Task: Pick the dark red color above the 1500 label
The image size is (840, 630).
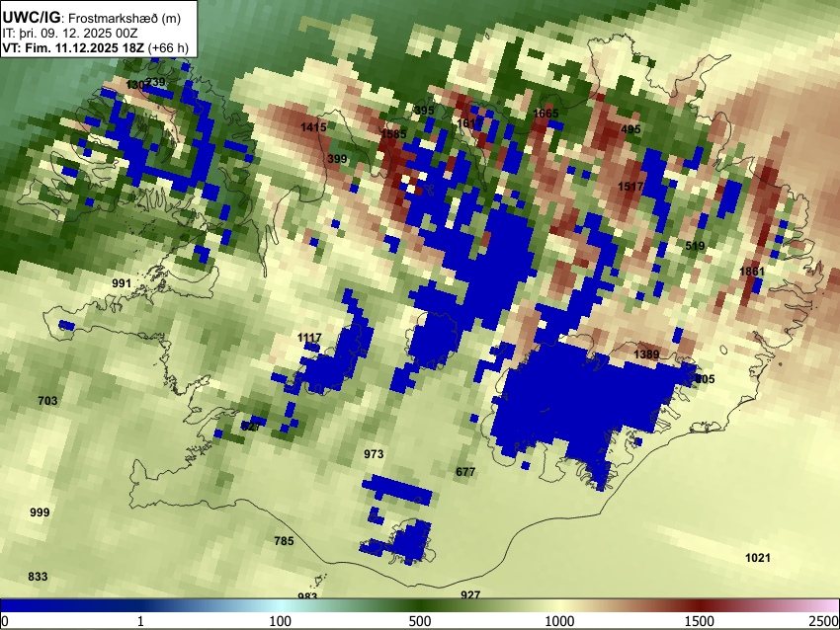Action: click(700, 605)
